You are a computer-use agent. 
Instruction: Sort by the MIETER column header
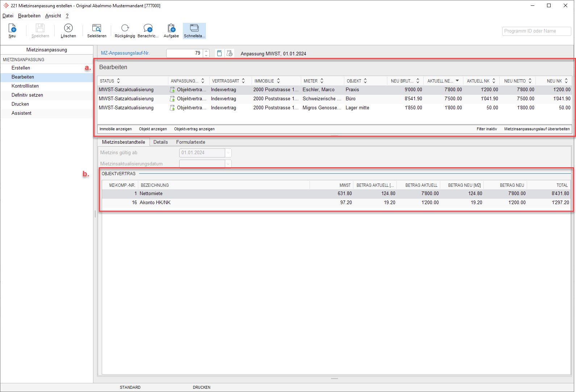[x=323, y=81]
